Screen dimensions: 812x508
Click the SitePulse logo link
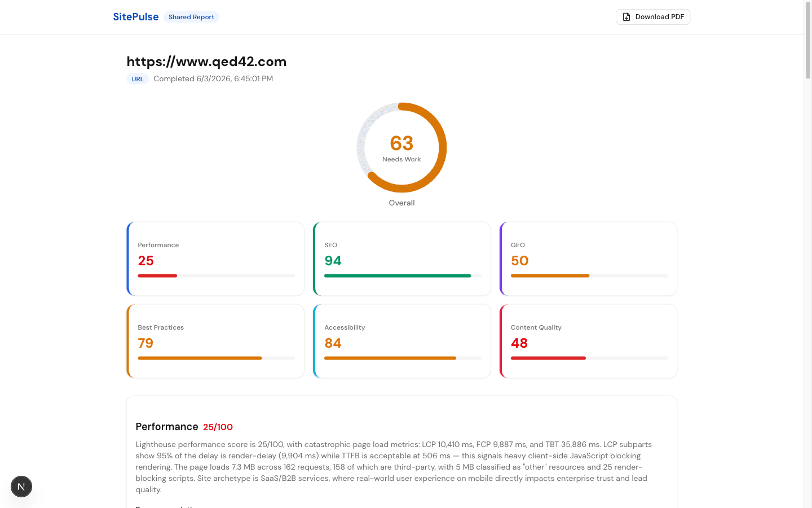[x=136, y=17]
